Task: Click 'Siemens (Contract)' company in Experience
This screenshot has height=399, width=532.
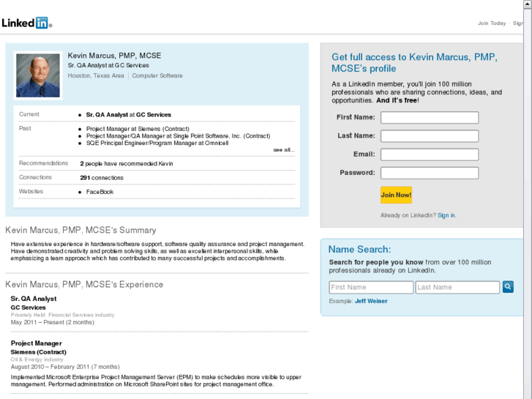Action: (x=38, y=352)
